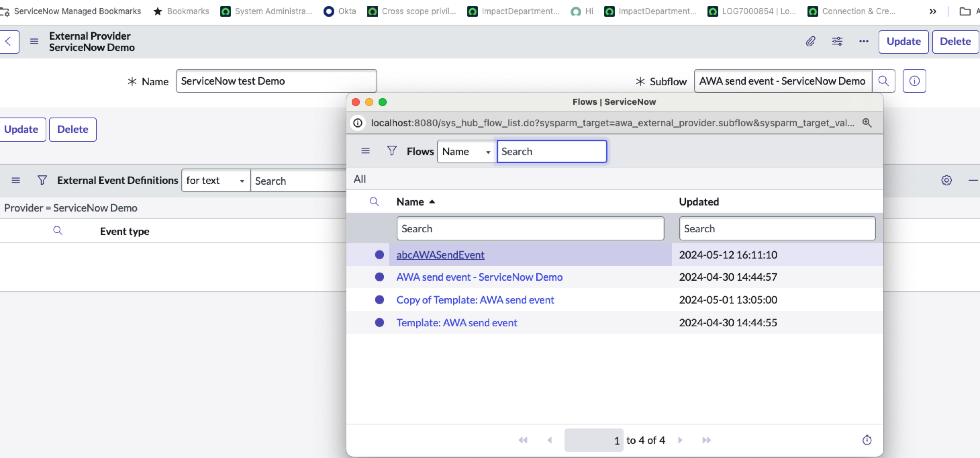
Task: Open the Okta bookmark
Action: [340, 11]
